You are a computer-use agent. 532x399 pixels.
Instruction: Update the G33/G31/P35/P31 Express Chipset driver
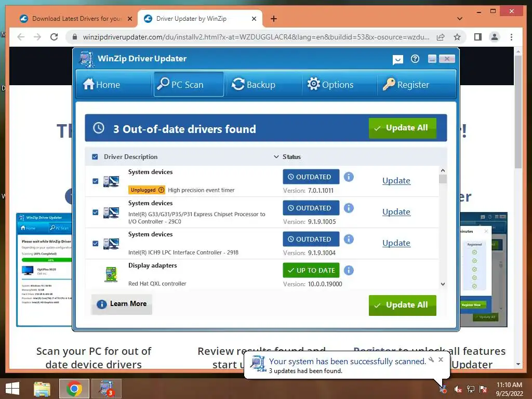396,212
